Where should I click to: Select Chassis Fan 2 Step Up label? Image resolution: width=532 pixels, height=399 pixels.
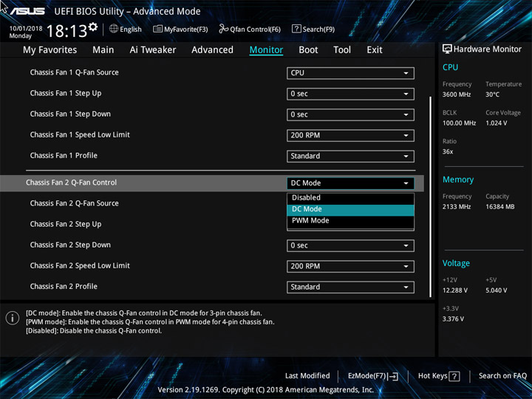[66, 225]
